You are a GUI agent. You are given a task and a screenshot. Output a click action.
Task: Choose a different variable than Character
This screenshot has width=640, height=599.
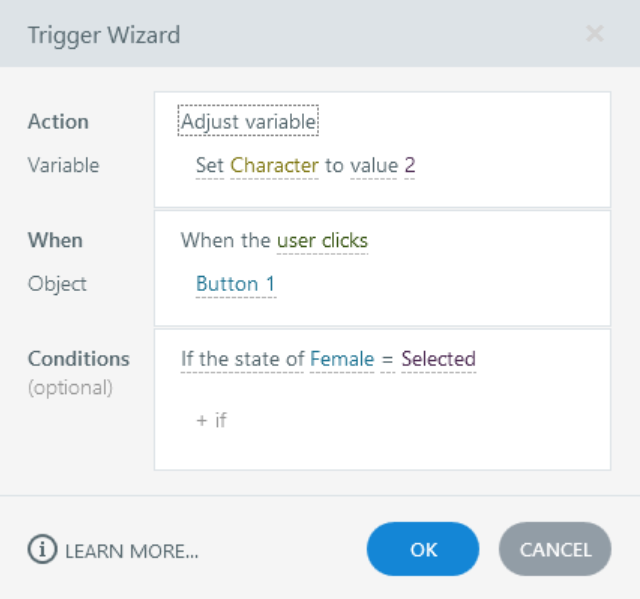click(274, 166)
